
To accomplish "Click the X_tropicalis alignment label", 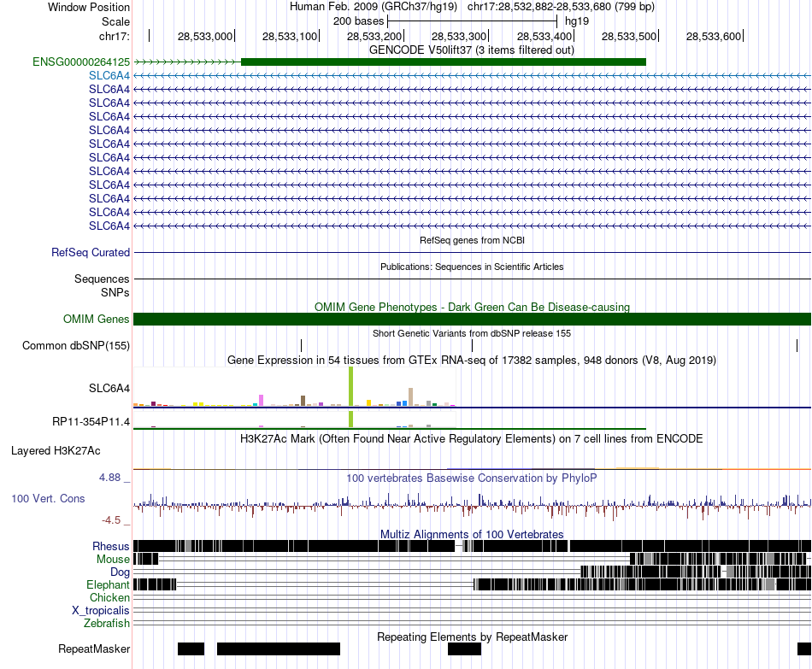I will [101, 611].
